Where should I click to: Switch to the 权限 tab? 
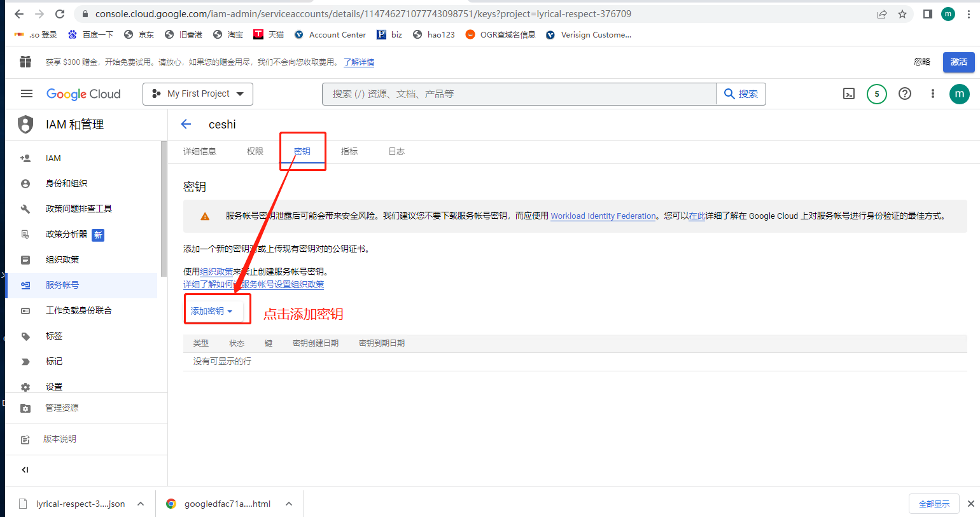(x=255, y=151)
